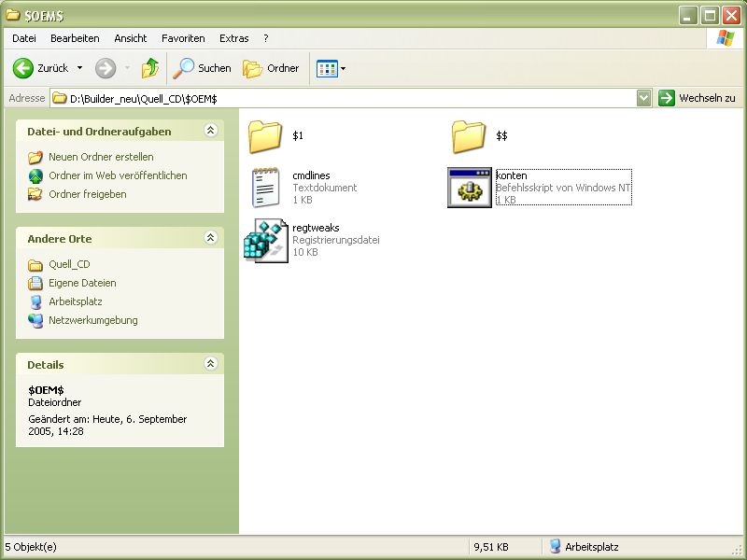This screenshot has height=560, width=747.
Task: Select the $$ folder icon
Action: pyautogui.click(x=469, y=136)
